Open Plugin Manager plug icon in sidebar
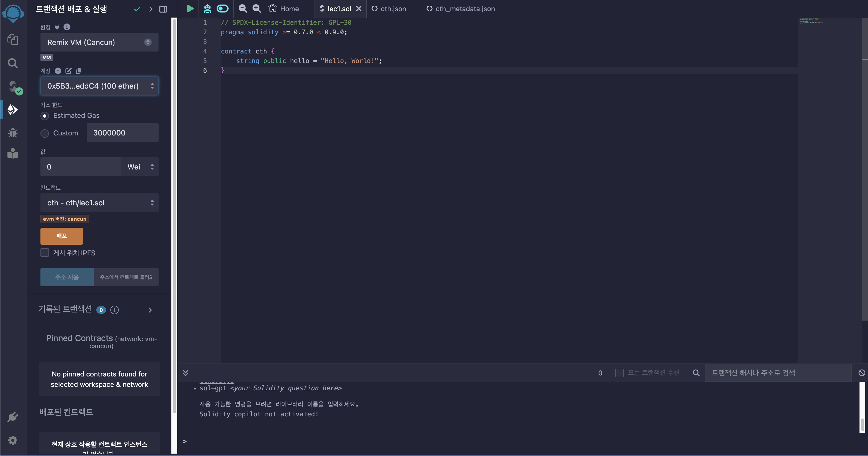The image size is (868, 456). click(x=13, y=417)
